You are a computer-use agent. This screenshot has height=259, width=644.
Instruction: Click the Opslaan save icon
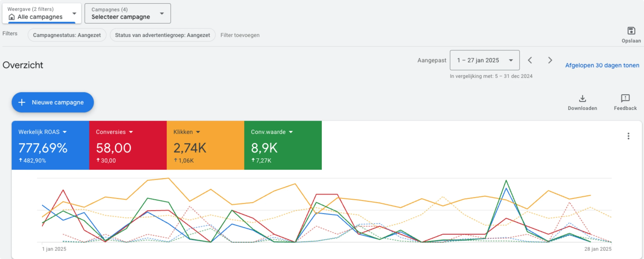click(631, 31)
